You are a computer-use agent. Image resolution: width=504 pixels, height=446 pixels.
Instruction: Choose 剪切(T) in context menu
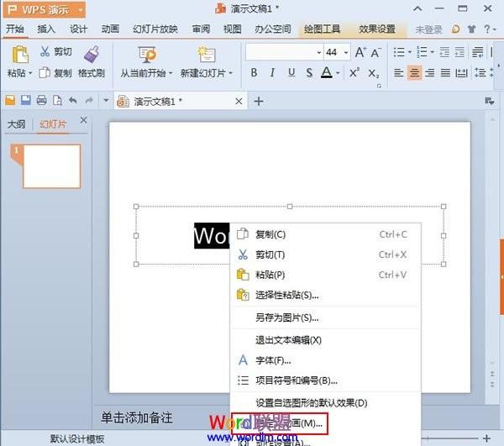325,254
